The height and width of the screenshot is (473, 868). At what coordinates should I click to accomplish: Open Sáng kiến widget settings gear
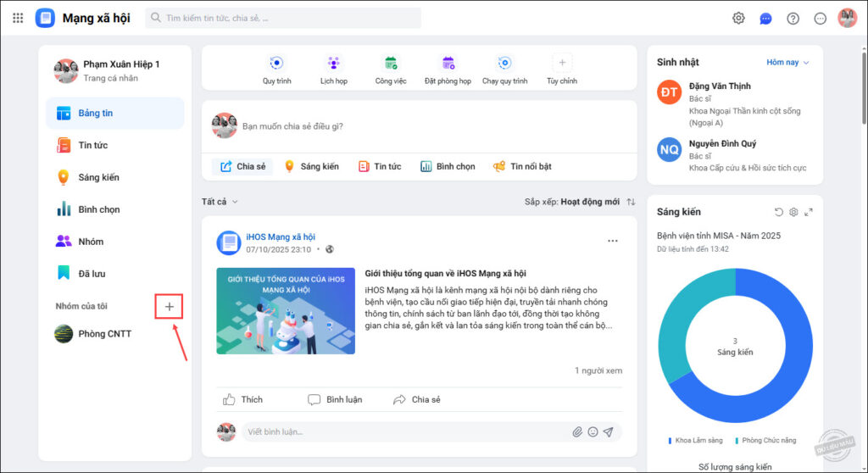click(x=793, y=212)
